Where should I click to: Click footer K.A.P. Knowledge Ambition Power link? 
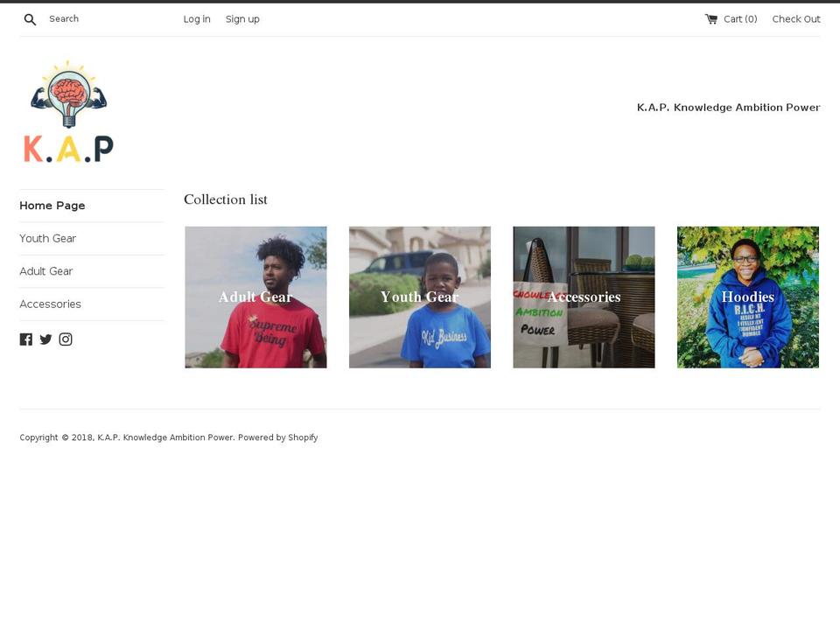[165, 437]
